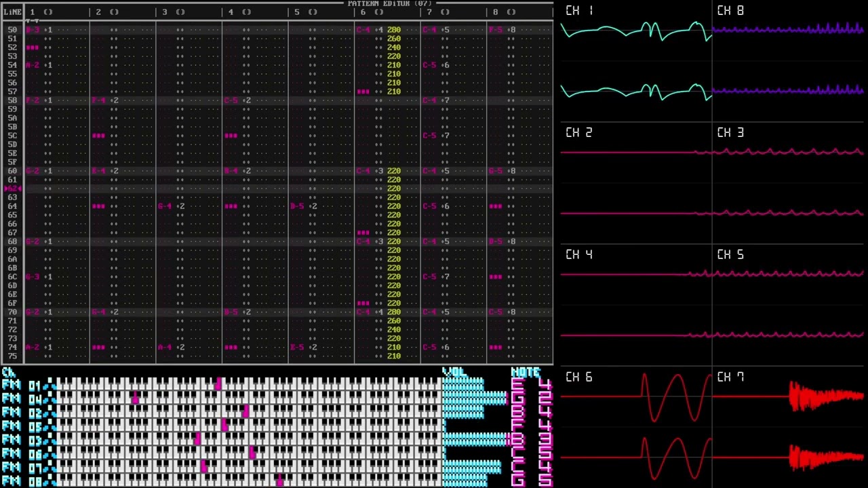The image size is (868, 488).
Task: Click the VOL column label
Action: (x=454, y=373)
